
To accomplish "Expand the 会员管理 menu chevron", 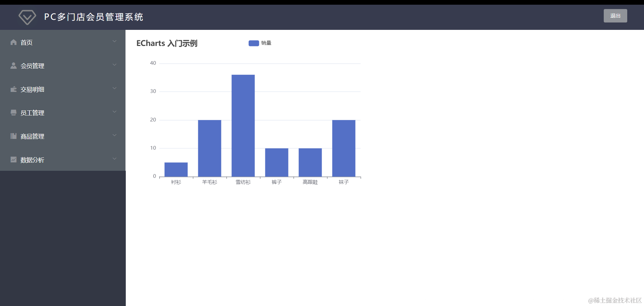I will point(114,65).
